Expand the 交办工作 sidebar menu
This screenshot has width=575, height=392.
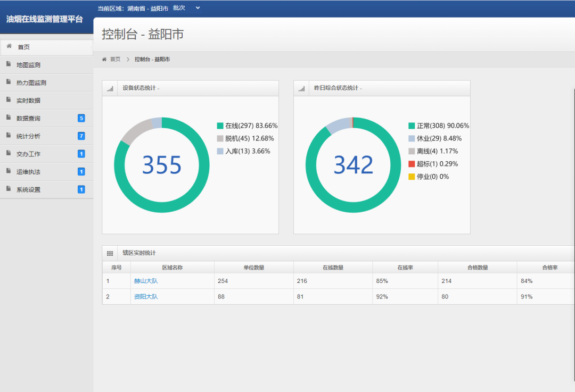pos(46,154)
